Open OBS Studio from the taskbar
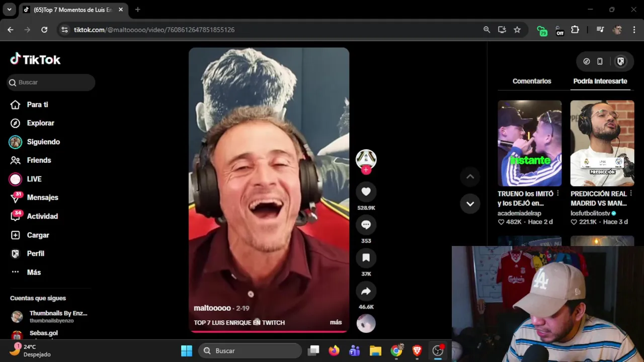The width and height of the screenshot is (644, 362). [438, 351]
